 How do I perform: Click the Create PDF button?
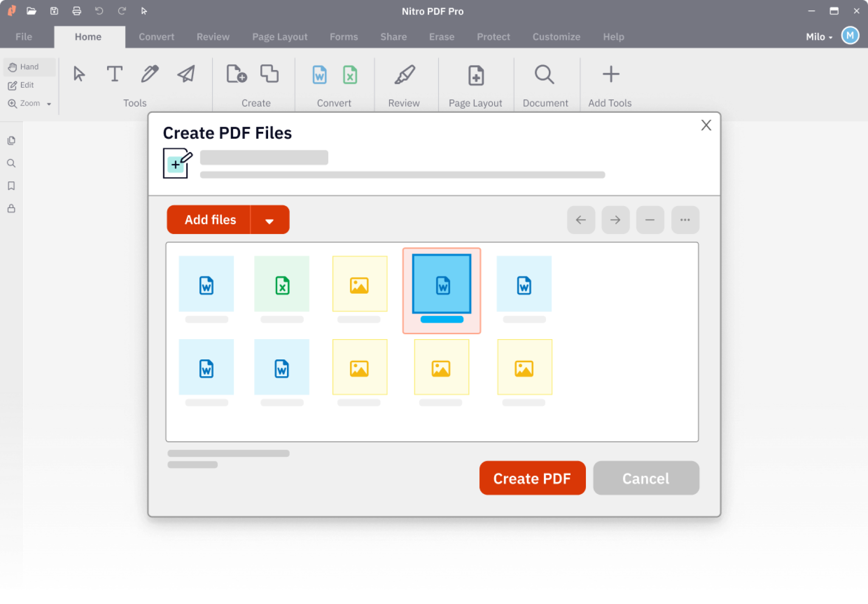532,478
